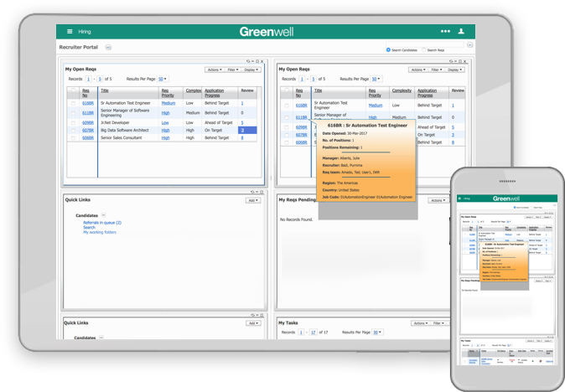Sort by Req Priority column in left table
The height and width of the screenshot is (392, 565).
168,93
